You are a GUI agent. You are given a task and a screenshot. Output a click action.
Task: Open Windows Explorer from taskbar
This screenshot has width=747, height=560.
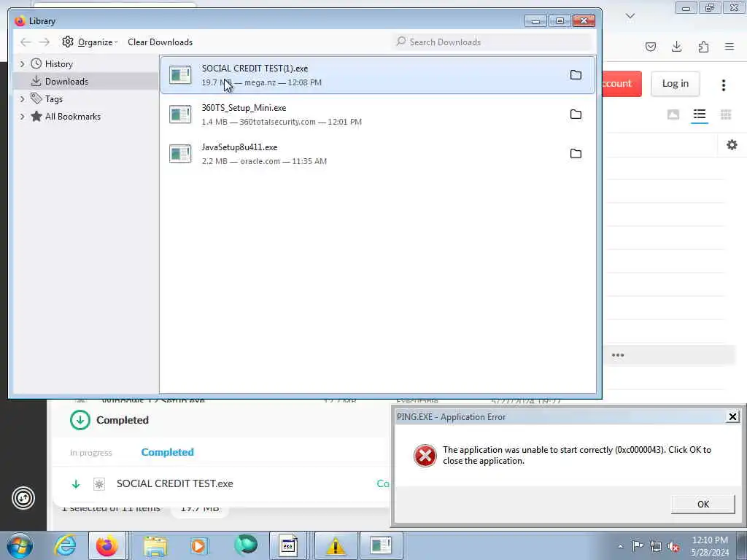pyautogui.click(x=155, y=545)
